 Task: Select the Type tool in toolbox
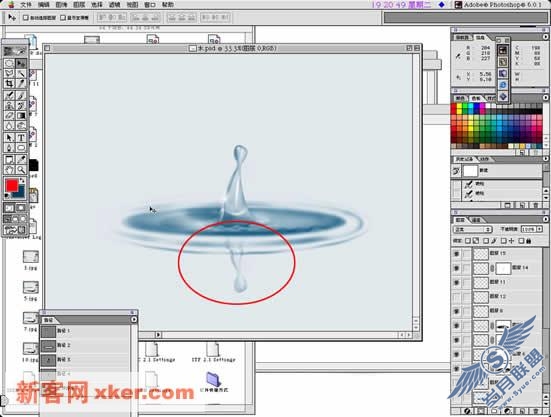(21, 137)
